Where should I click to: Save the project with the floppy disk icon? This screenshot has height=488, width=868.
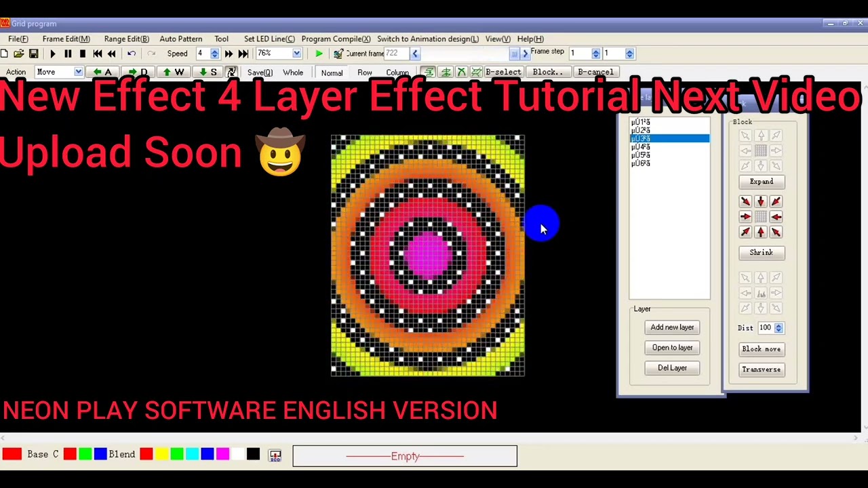point(33,54)
